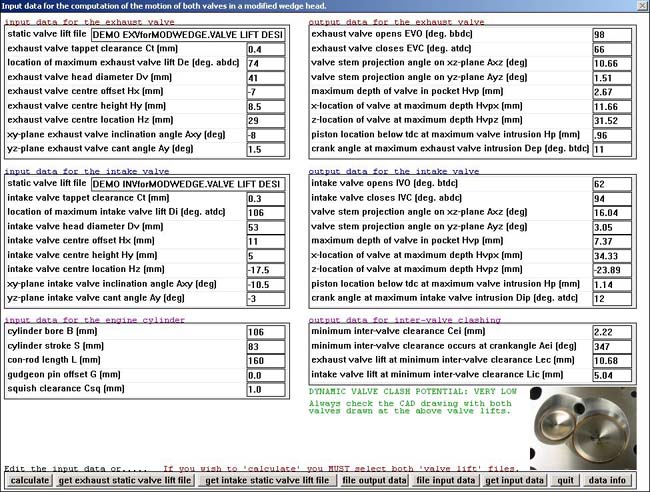
Task: Close the modified wedge head input window
Action: tap(643, 5)
